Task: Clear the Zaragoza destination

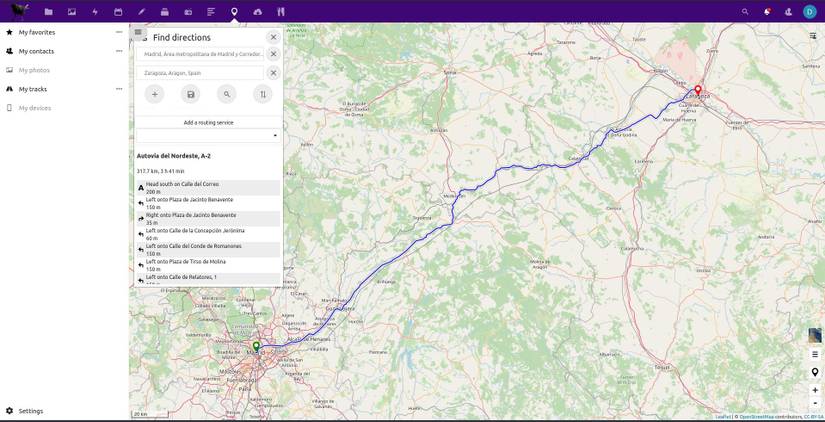Action: pyautogui.click(x=273, y=73)
